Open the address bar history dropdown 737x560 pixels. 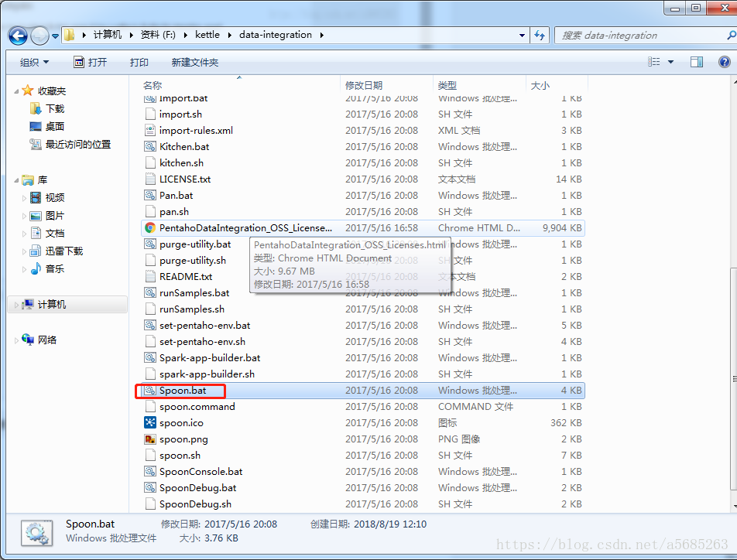point(522,36)
